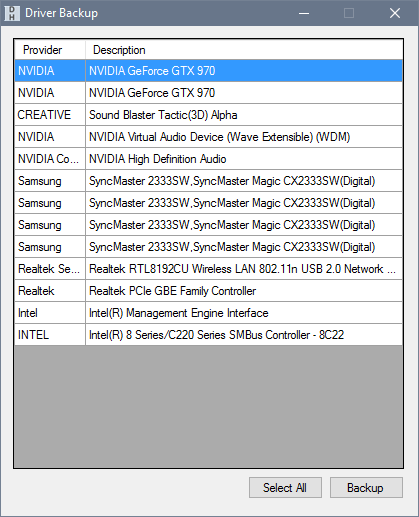The width and height of the screenshot is (419, 517).
Task: Select Realtek PCIe GBE Family Controller row
Action: [209, 291]
